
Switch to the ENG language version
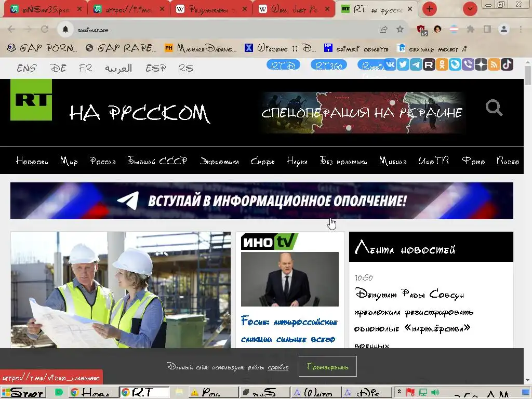click(x=26, y=68)
